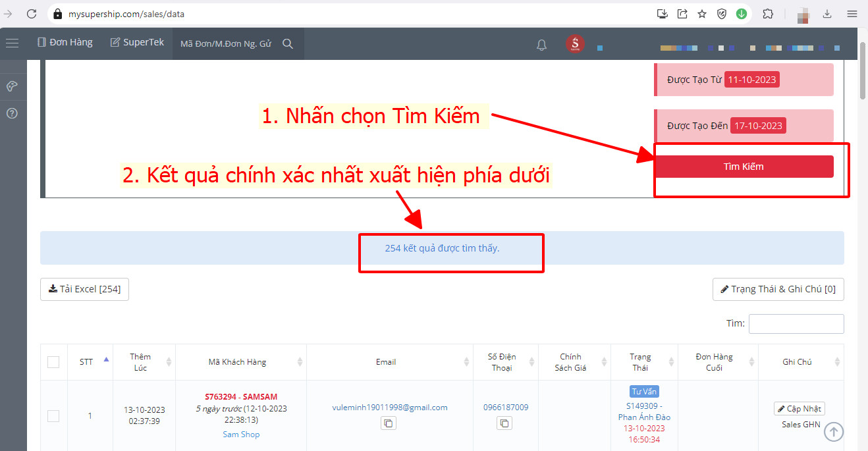
Task: Open the hamburger sidebar menu
Action: pos(12,43)
